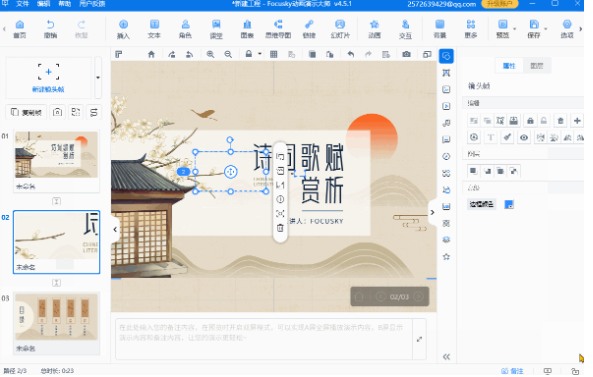The width and height of the screenshot is (593, 377).
Task: Click the lock icon in the edit panel
Action: click(x=530, y=121)
